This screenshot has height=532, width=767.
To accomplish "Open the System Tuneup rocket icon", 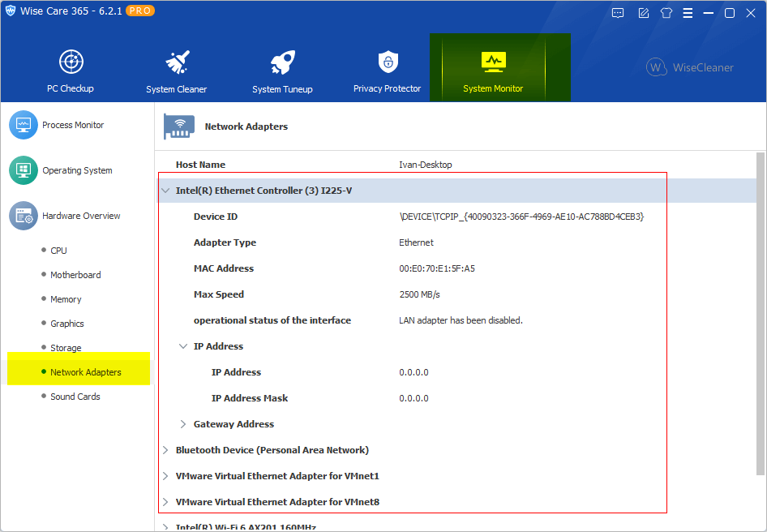I will (283, 62).
